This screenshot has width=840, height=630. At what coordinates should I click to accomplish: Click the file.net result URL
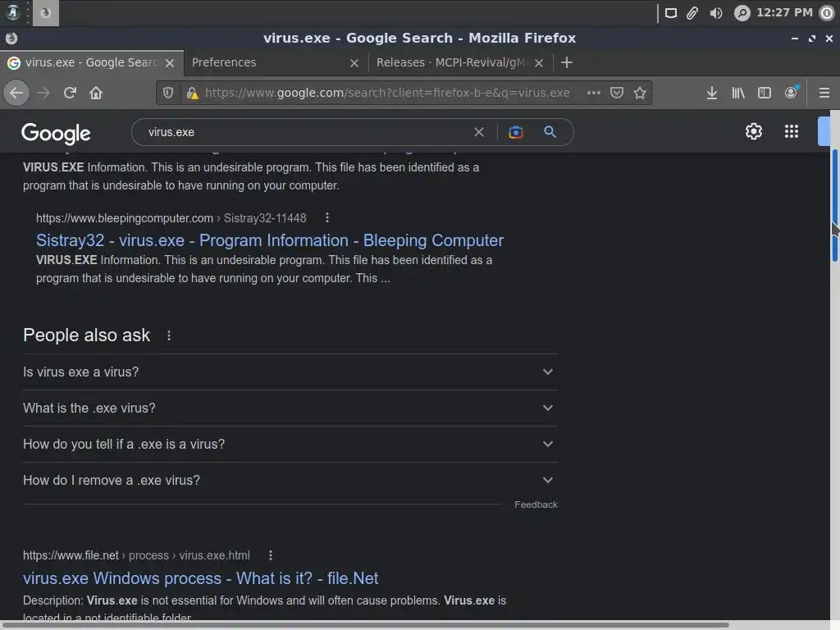point(136,555)
